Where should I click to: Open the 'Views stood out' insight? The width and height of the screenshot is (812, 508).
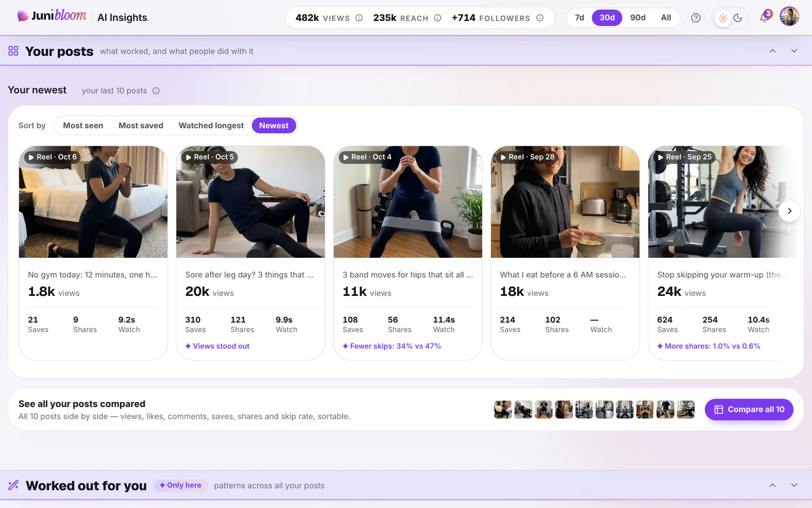pyautogui.click(x=217, y=346)
